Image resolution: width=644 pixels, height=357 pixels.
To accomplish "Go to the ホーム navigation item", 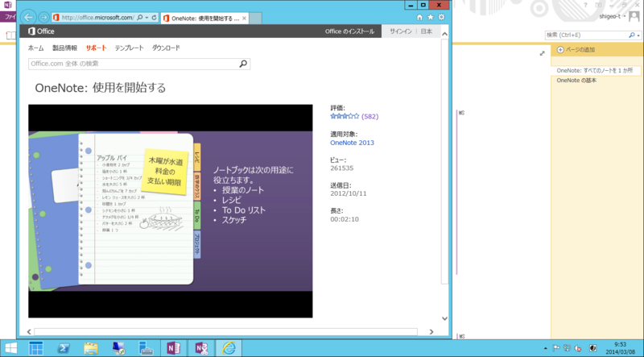I will (35, 48).
